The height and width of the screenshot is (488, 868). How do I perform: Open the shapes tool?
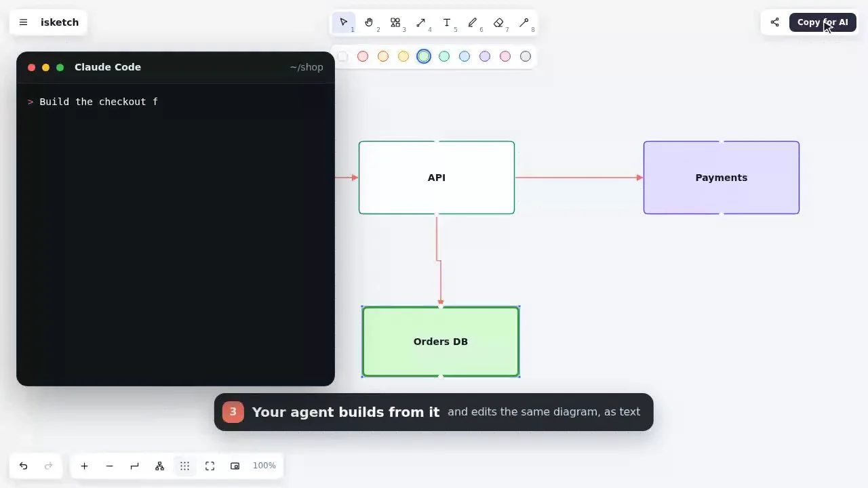[x=395, y=22]
